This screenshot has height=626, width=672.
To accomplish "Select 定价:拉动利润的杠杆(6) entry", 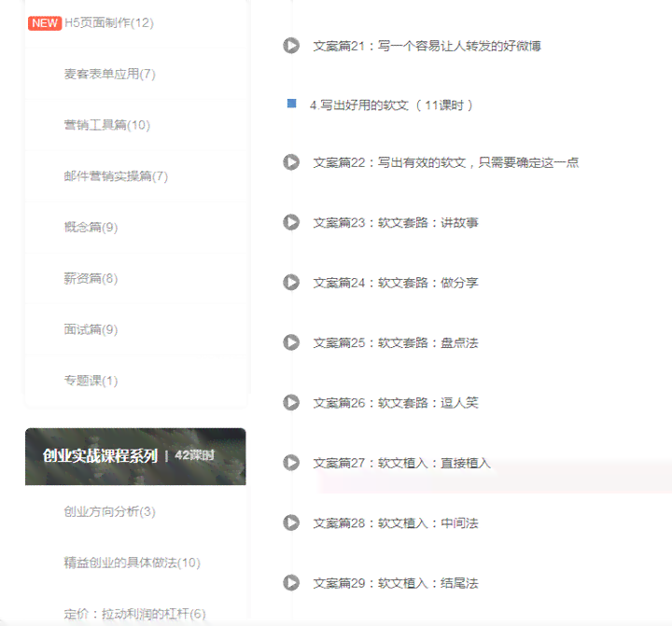I will [135, 614].
